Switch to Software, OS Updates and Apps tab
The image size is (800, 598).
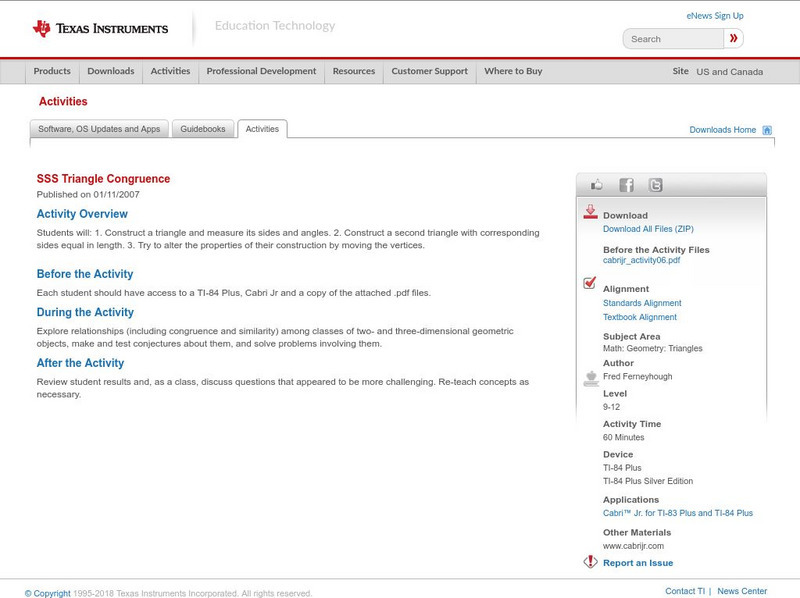99,129
